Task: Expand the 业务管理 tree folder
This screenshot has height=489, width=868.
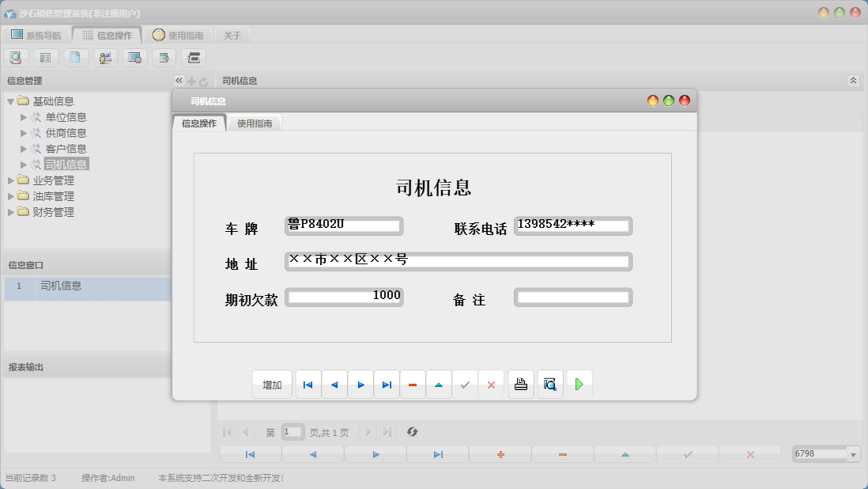Action: [x=12, y=180]
